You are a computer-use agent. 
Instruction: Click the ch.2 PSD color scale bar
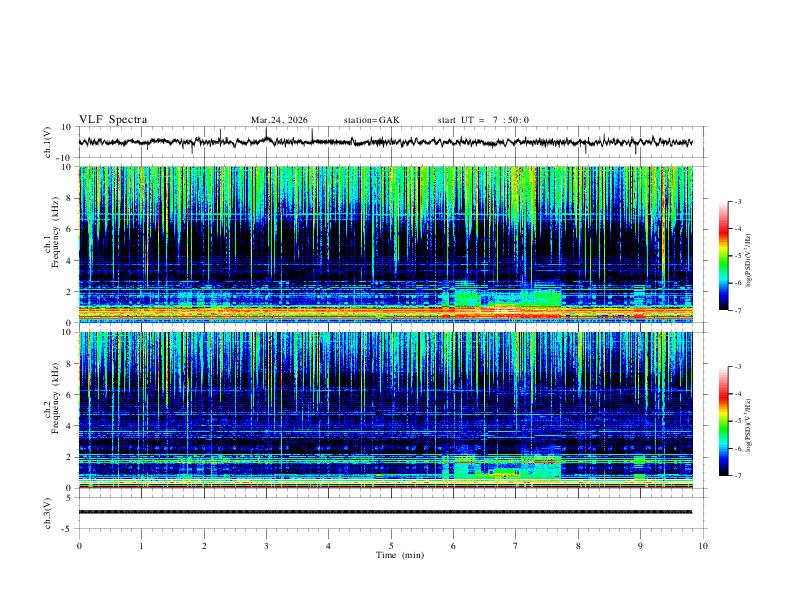pyautogui.click(x=723, y=421)
